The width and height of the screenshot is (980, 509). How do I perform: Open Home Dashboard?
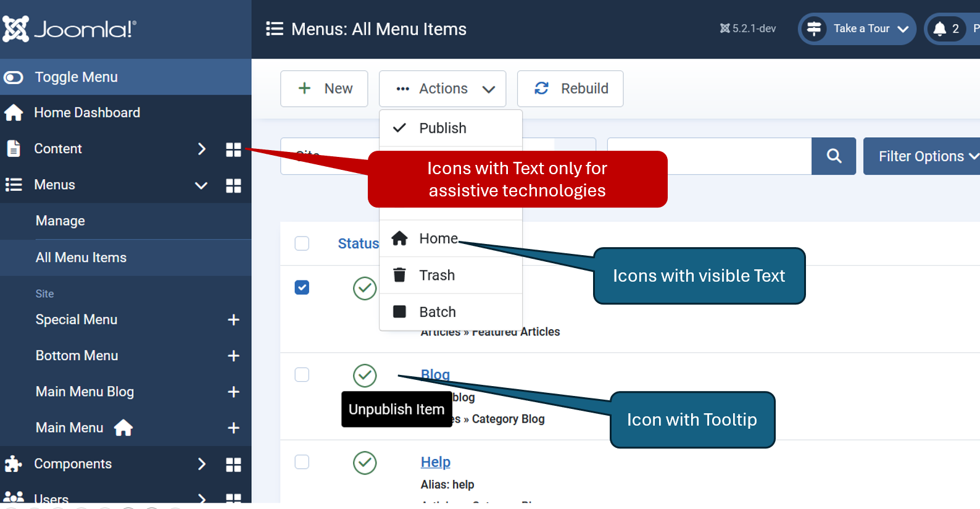coord(87,112)
